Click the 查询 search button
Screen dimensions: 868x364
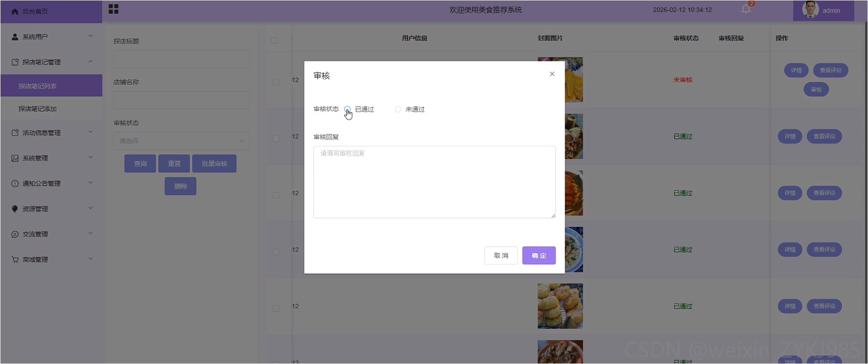[x=140, y=163]
